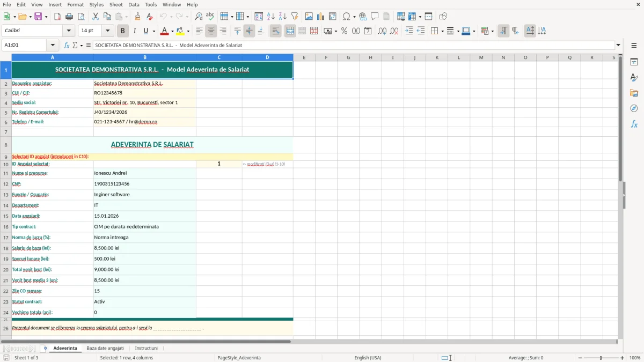Open Find and Replace
This screenshot has height=362, width=644.
pos(199,17)
